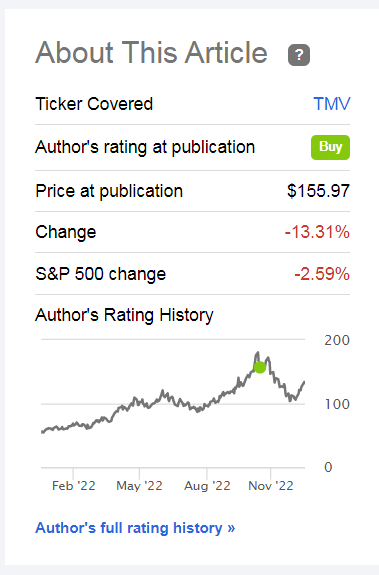The height and width of the screenshot is (575, 379).
Task: Click the Author's Rating History label
Action: pos(124,315)
